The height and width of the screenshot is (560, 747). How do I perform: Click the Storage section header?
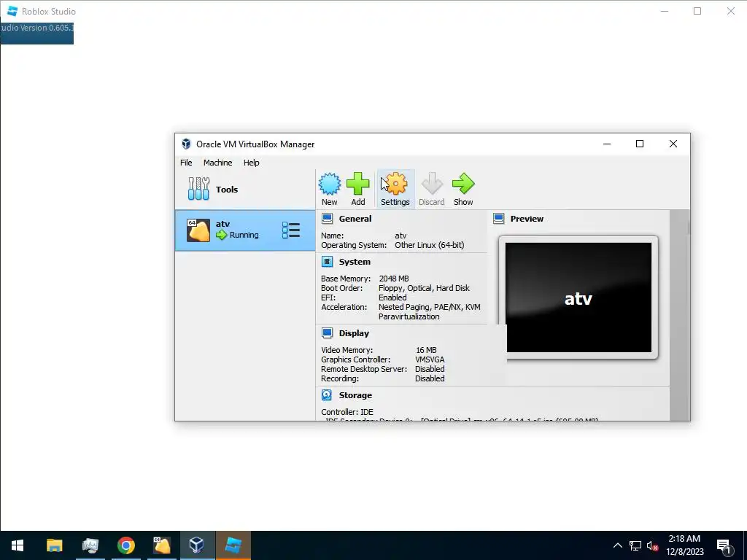tap(355, 395)
